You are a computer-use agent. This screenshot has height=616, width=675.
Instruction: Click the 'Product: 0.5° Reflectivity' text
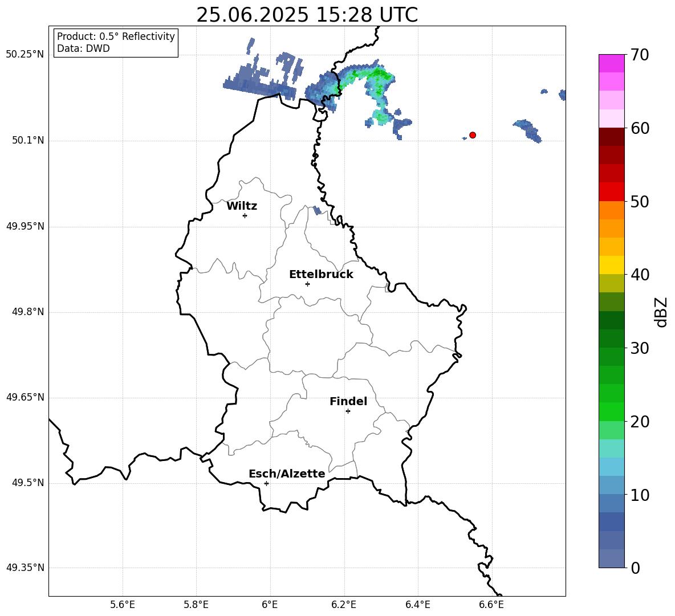click(116, 36)
